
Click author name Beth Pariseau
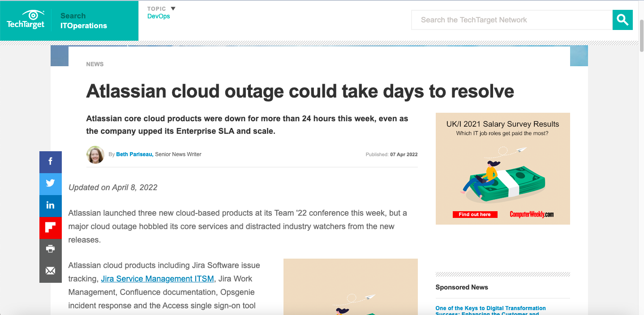134,154
